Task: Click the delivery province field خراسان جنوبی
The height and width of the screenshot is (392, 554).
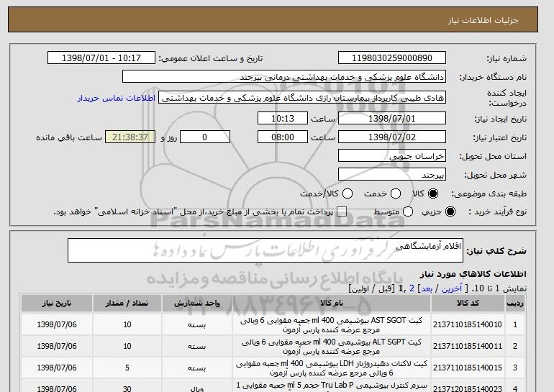Action: [x=392, y=156]
